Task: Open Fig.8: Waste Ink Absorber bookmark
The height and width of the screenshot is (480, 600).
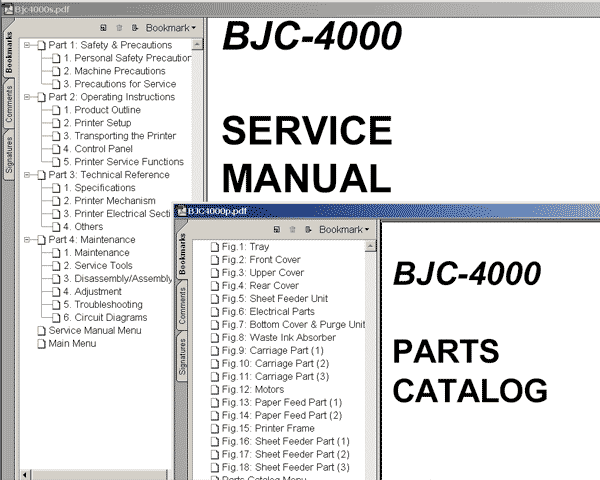Action: pos(279,338)
